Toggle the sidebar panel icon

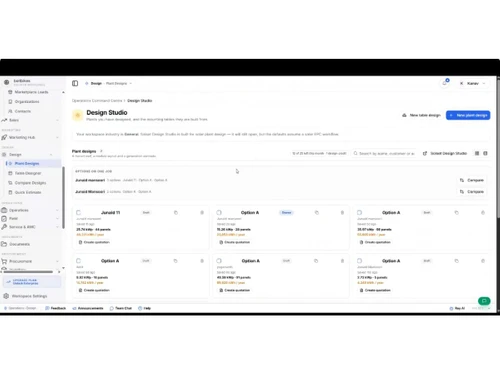tap(75, 83)
